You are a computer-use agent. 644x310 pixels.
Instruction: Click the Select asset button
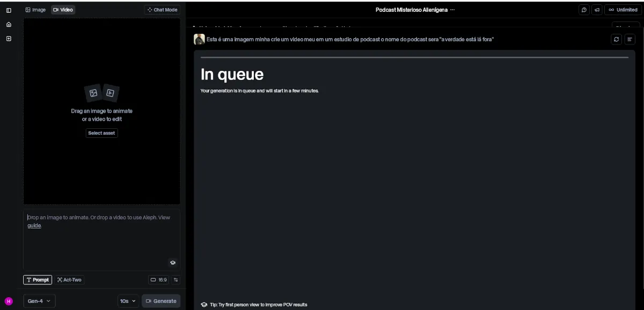pyautogui.click(x=101, y=133)
